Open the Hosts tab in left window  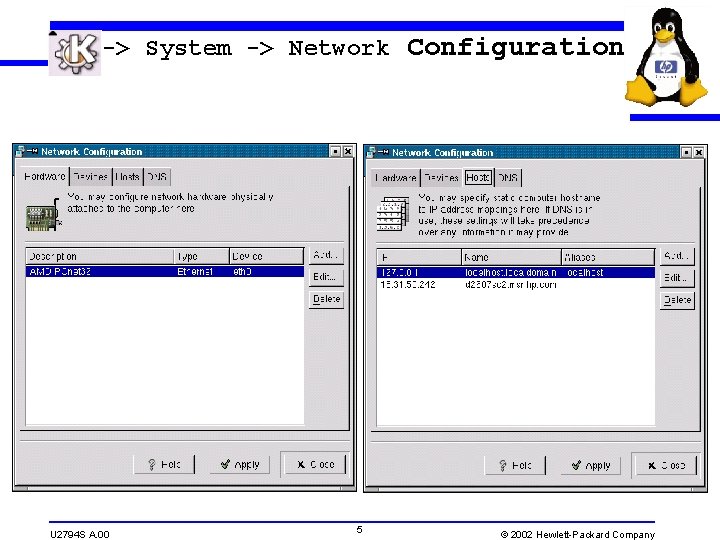coord(127,177)
